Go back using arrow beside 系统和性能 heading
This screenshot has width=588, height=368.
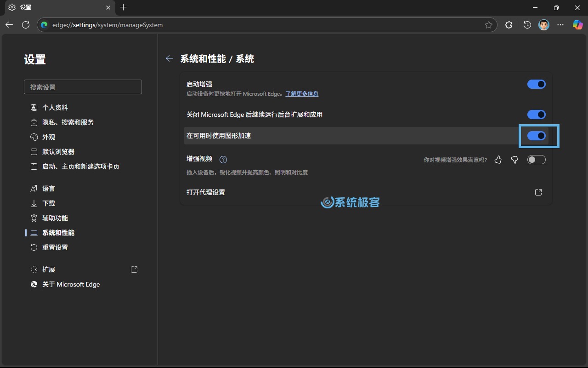pos(170,58)
